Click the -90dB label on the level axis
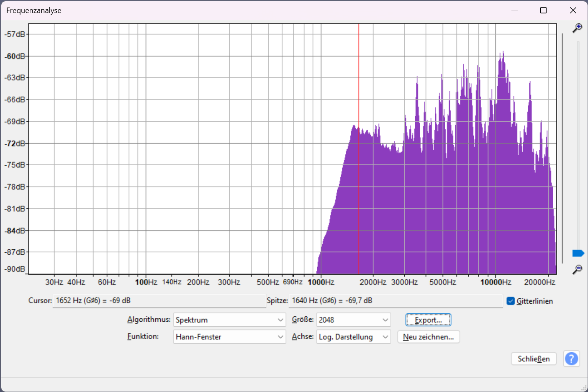 pyautogui.click(x=15, y=269)
